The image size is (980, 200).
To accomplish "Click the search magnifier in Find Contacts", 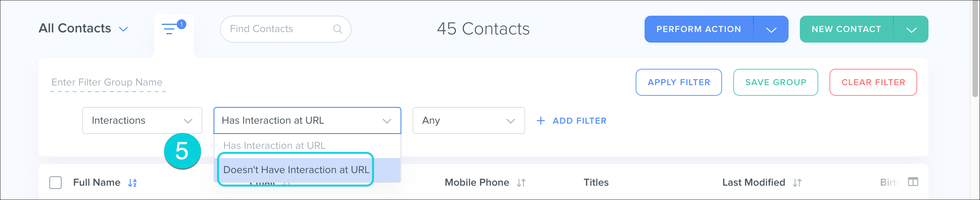I will [x=337, y=29].
